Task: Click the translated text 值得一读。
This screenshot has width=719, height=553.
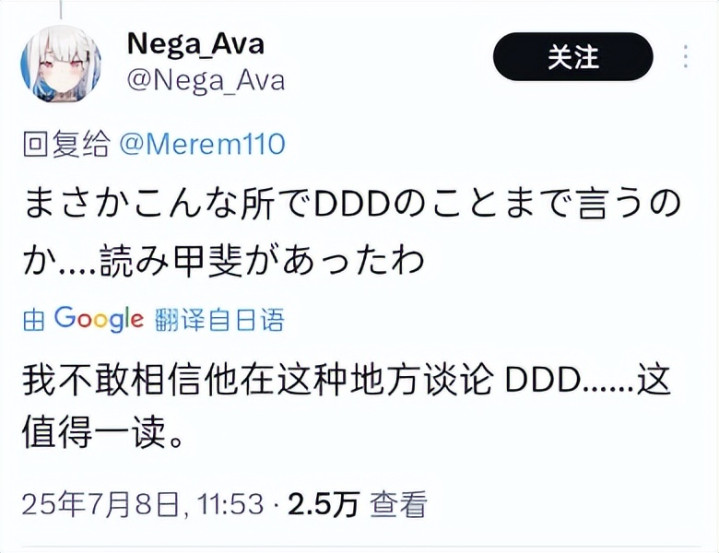Action: [x=104, y=432]
